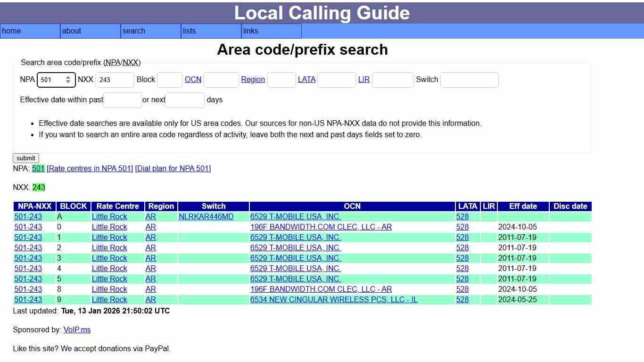Click the submit button
Image resolution: width=644 pixels, height=362 pixels.
tap(25, 158)
